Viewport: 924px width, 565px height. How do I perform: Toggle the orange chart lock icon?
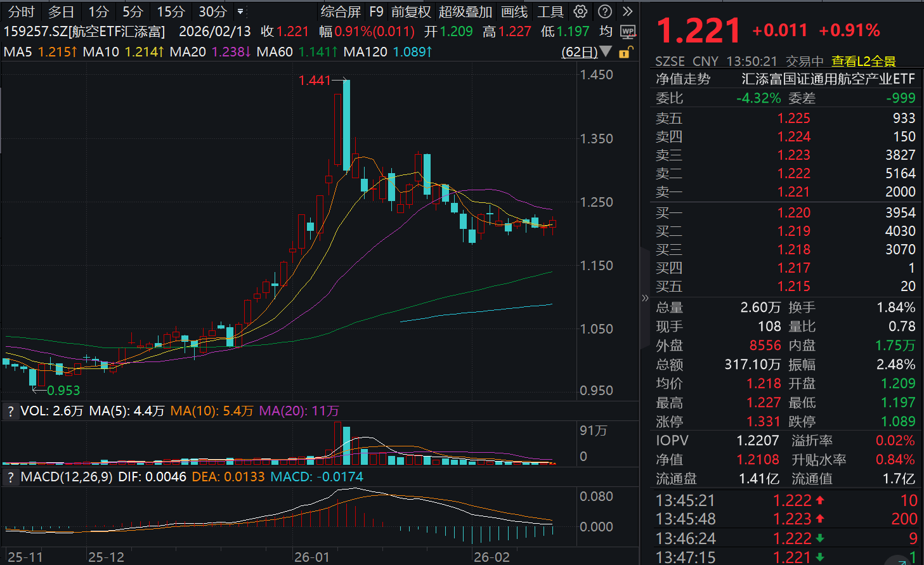625,52
